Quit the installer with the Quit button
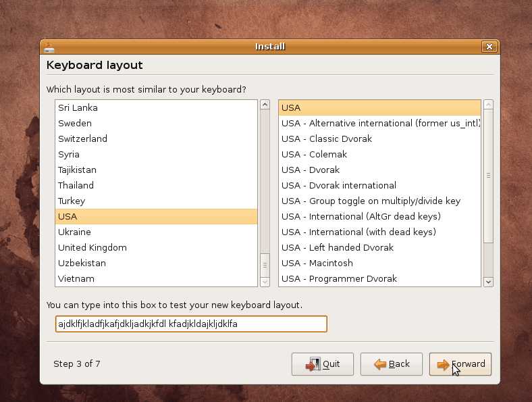This screenshot has height=402, width=532. pyautogui.click(x=322, y=364)
